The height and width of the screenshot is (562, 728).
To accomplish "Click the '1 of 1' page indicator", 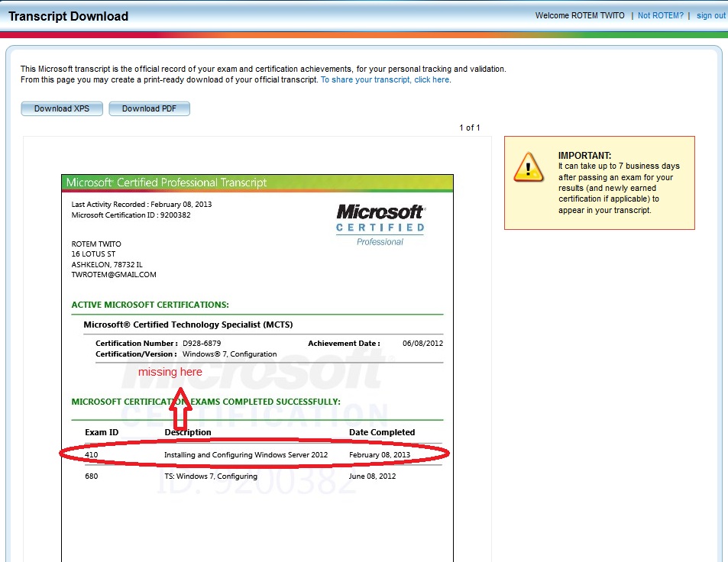I will pyautogui.click(x=469, y=128).
